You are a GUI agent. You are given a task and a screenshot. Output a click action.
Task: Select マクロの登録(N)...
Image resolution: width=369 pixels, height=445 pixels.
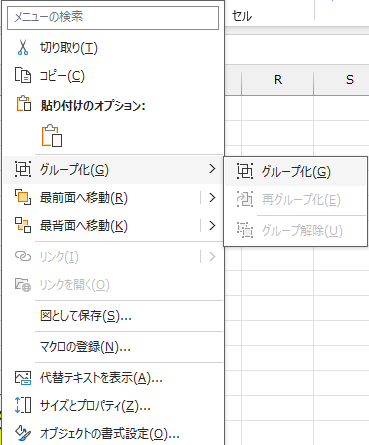coord(113,347)
